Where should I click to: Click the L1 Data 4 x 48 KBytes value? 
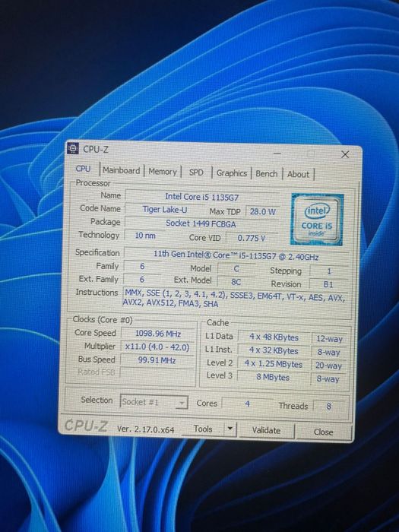(x=274, y=337)
